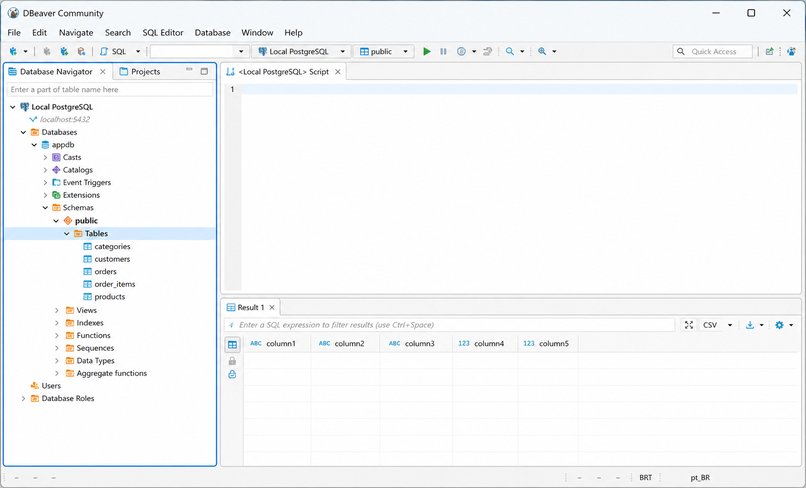
Task: Click the magnifier search toolbar icon
Action: pos(509,51)
